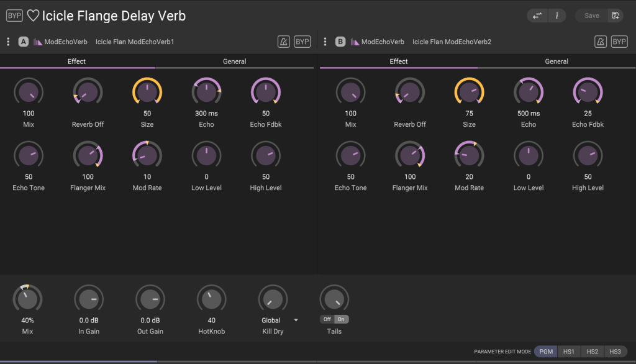The width and height of the screenshot is (636, 364).
Task: Click slot A Echo knob at 300 ms
Action: click(206, 92)
